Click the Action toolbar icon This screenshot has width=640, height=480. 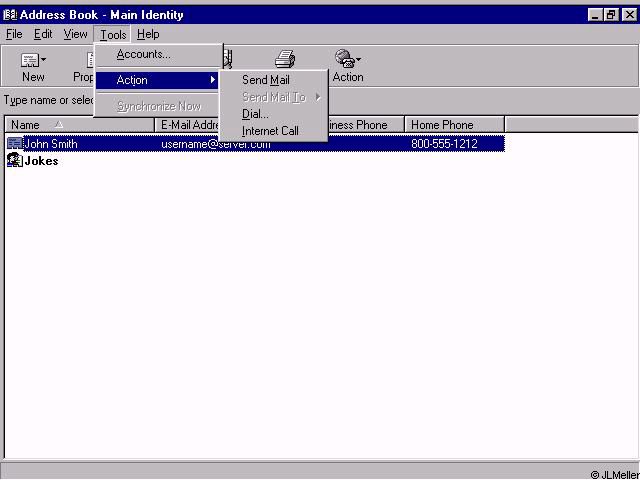[345, 60]
